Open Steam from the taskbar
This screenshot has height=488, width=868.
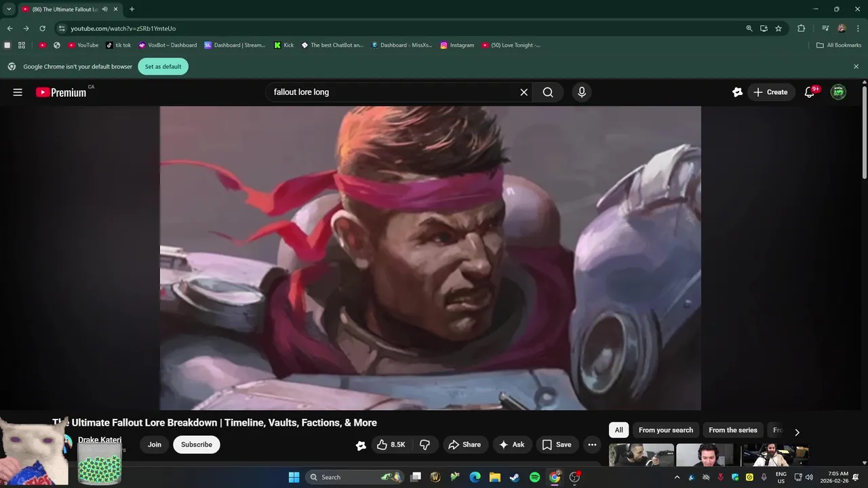515,477
